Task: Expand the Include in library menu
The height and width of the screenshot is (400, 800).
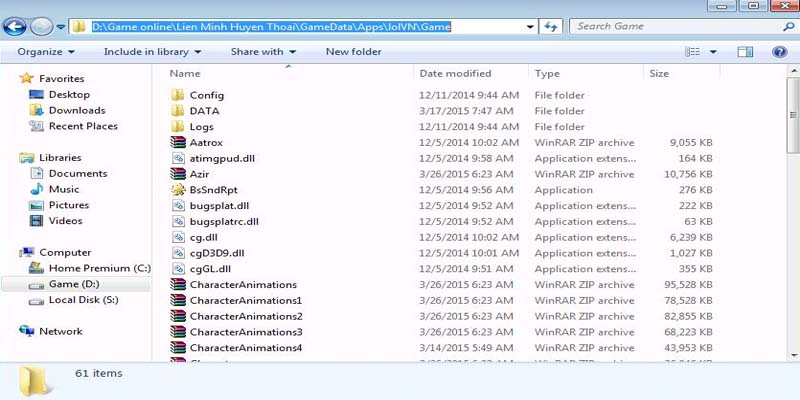Action: 152,51
